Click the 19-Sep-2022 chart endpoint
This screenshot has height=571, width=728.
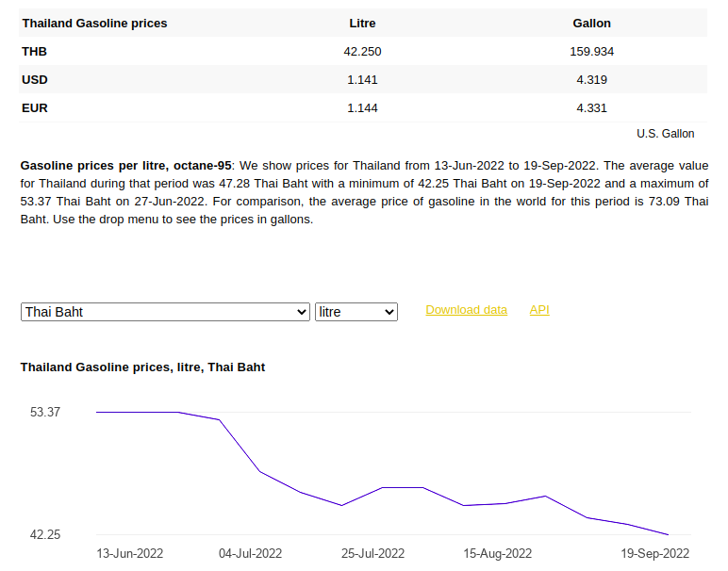668,534
